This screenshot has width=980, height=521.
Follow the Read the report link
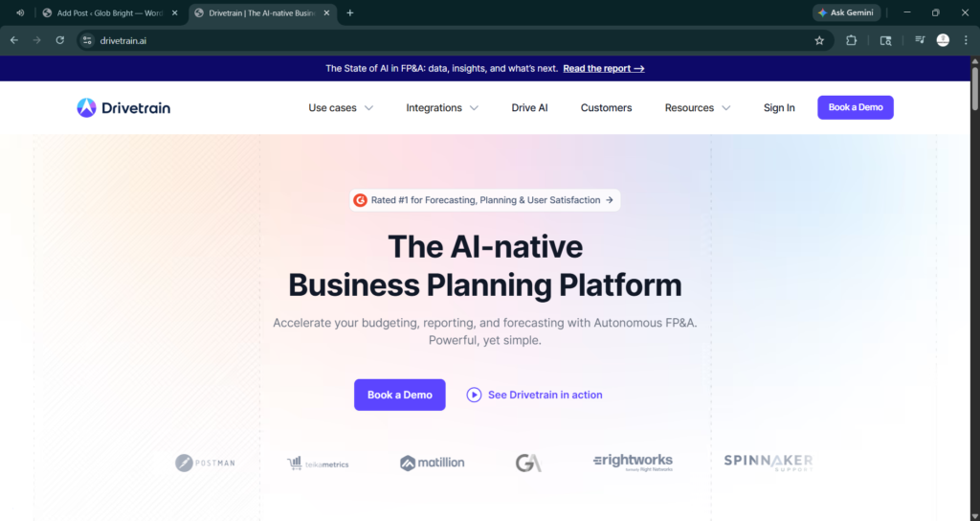point(603,69)
